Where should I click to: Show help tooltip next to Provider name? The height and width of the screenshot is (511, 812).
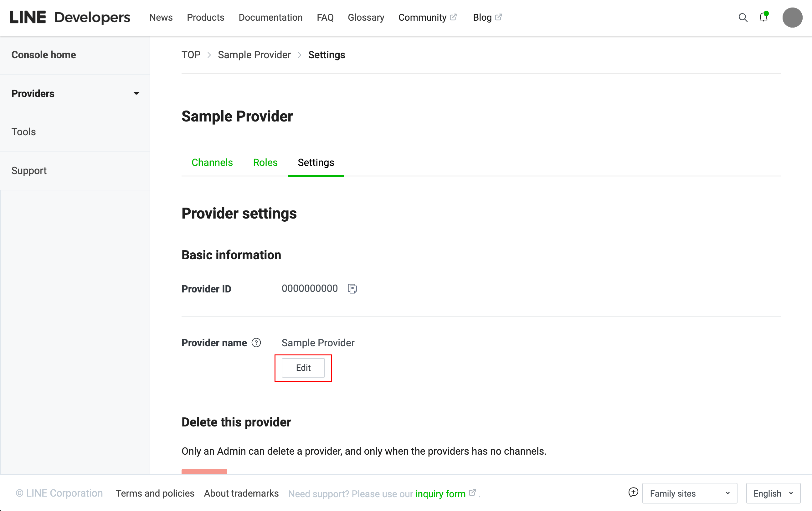tap(256, 343)
